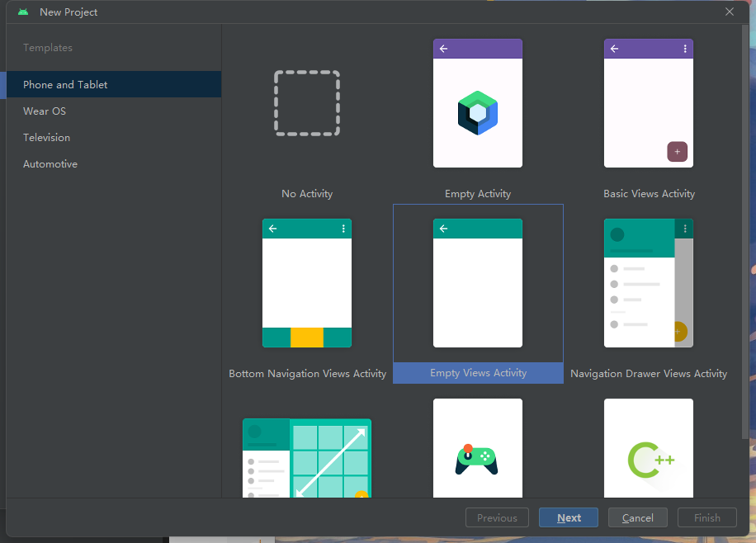This screenshot has height=543, width=756.
Task: Click the highlighted Empty Views Activity label
Action: point(478,373)
